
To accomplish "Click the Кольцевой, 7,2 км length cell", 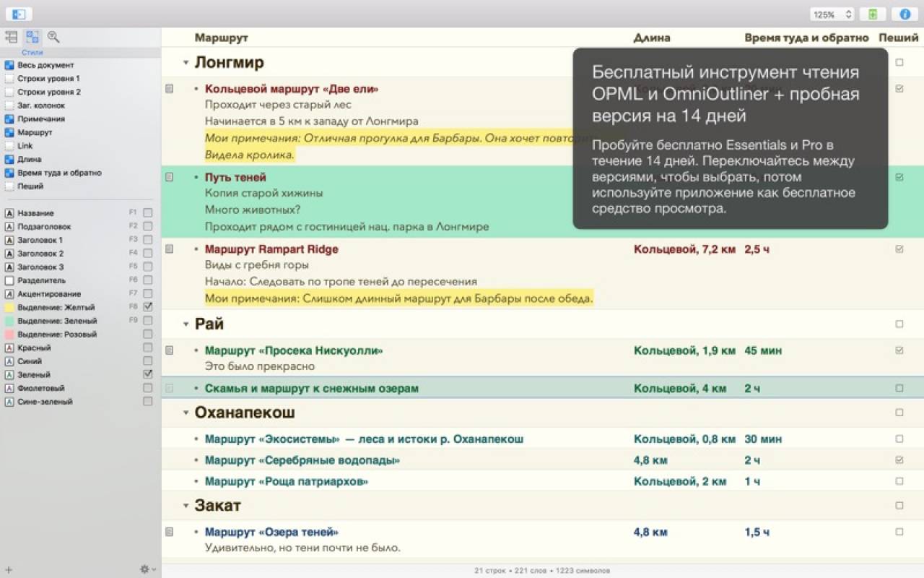I will (x=684, y=249).
